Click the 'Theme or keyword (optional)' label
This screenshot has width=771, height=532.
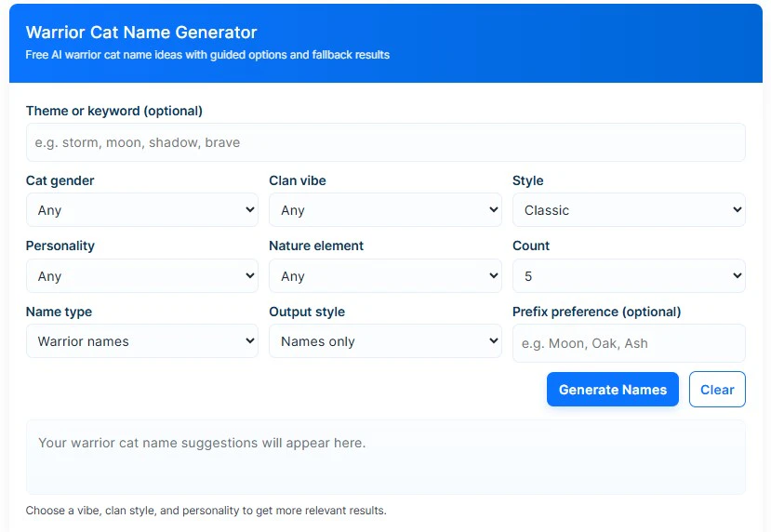click(114, 111)
